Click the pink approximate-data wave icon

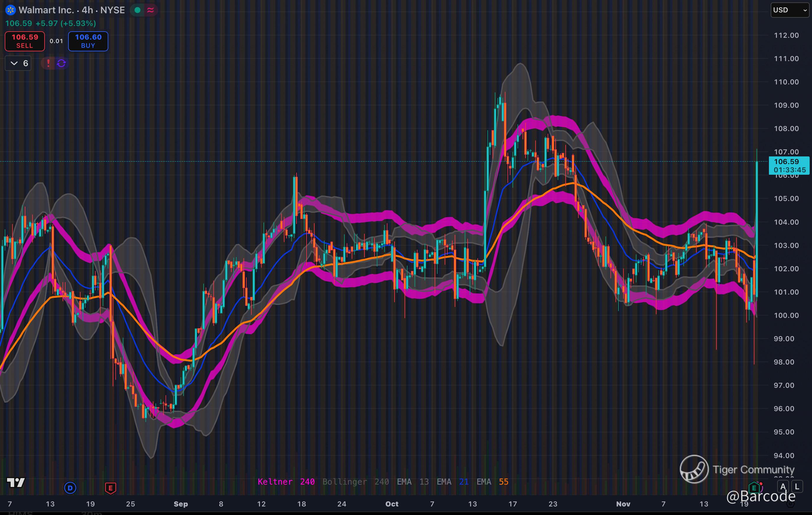click(150, 10)
